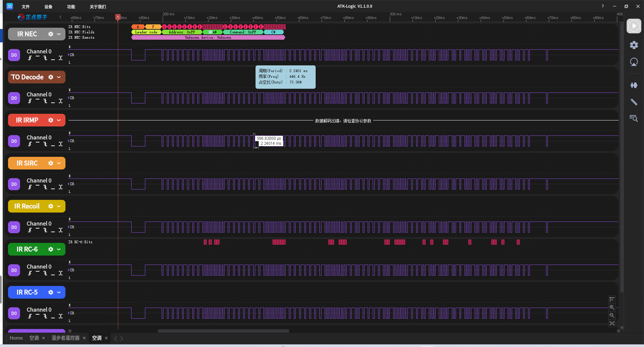Image resolution: width=644 pixels, height=347 pixels.
Task: Open the protocol decoder panel icon
Action: [634, 85]
